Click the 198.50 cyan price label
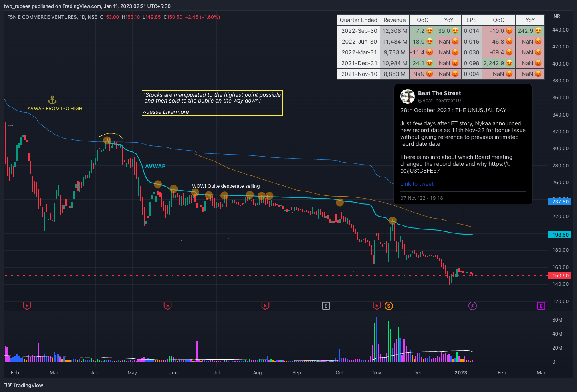This screenshot has height=392, width=577. pyautogui.click(x=560, y=235)
